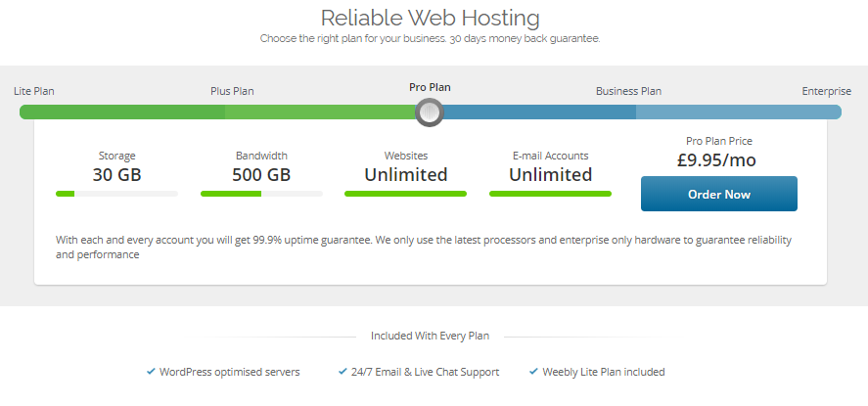Pick the Enterprise plan label
The height and width of the screenshot is (406, 868).
coord(827,91)
